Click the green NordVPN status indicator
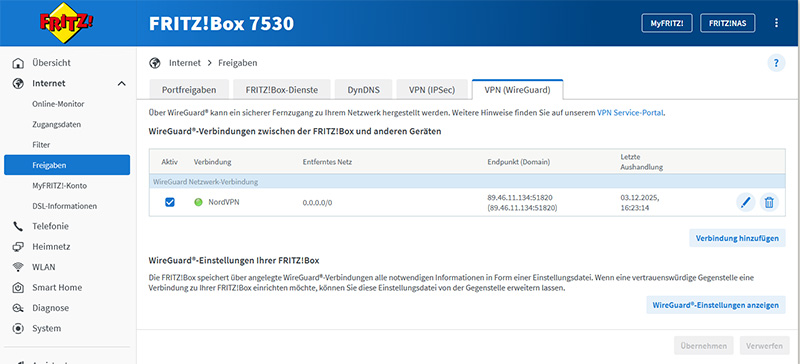This screenshot has height=364, width=800. coord(198,202)
